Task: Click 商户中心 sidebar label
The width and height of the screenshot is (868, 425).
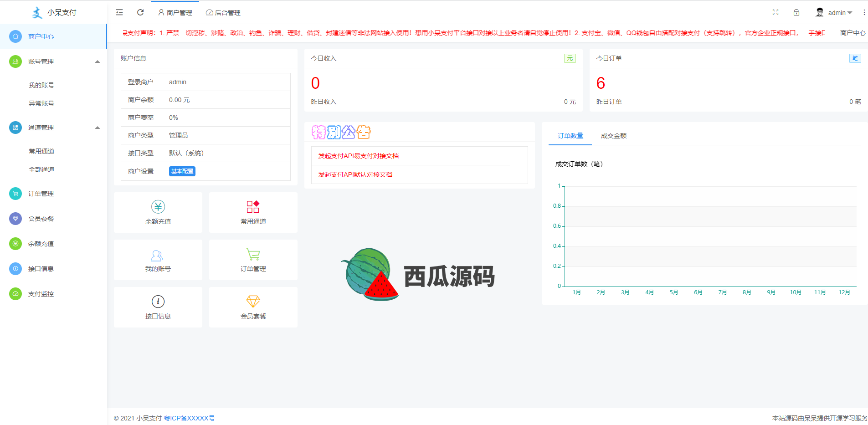Action: [x=41, y=36]
